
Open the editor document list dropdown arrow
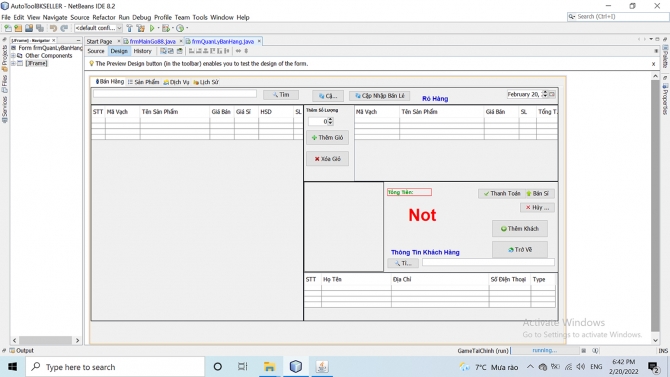coord(651,39)
